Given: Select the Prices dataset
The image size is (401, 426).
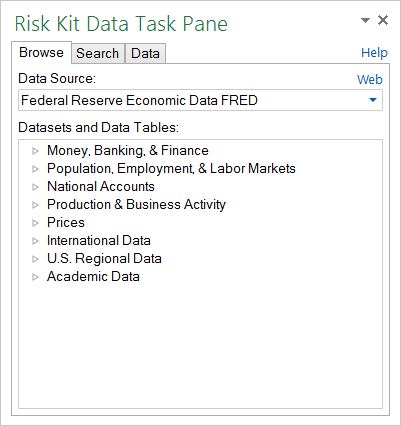Looking at the screenshot, I should click(x=66, y=222).
